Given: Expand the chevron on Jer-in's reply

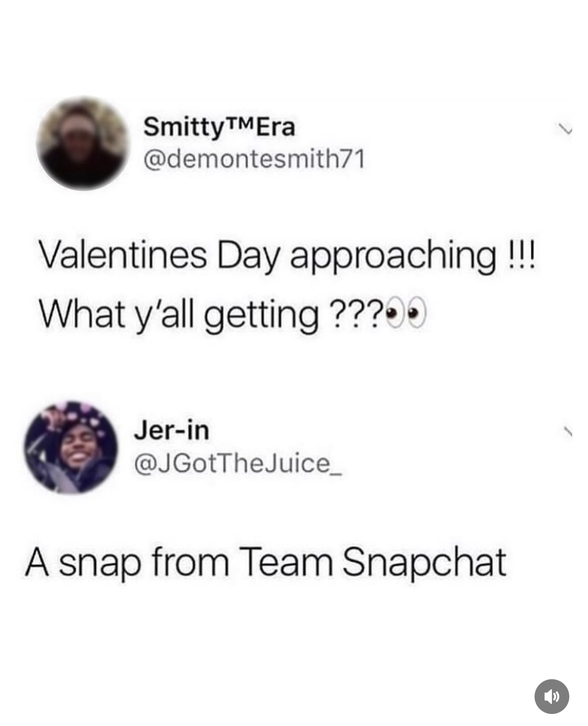Looking at the screenshot, I should point(567,432).
